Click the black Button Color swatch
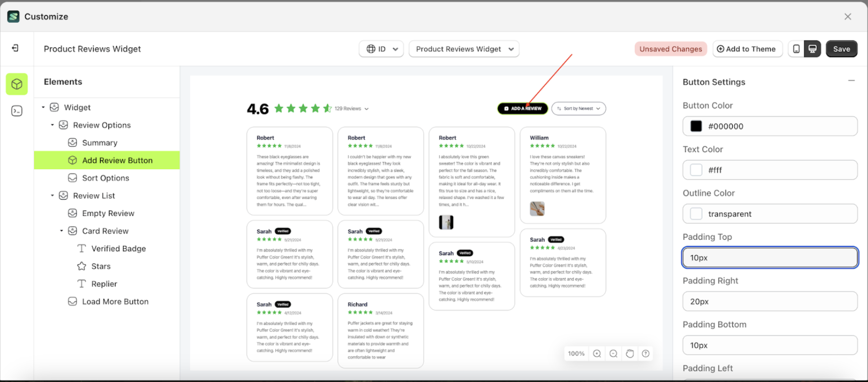Screen dimensions: 868x382 [x=696, y=126]
